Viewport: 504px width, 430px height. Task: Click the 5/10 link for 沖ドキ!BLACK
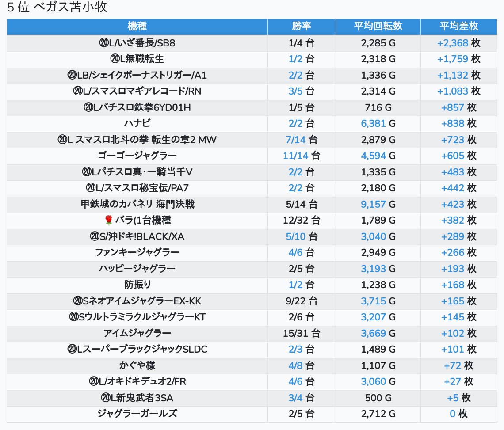pyautogui.click(x=296, y=237)
